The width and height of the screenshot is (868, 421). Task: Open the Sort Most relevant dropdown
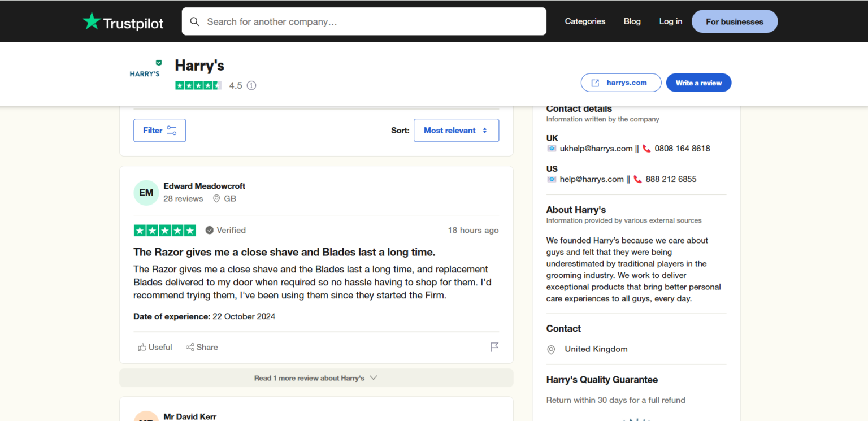tap(456, 130)
